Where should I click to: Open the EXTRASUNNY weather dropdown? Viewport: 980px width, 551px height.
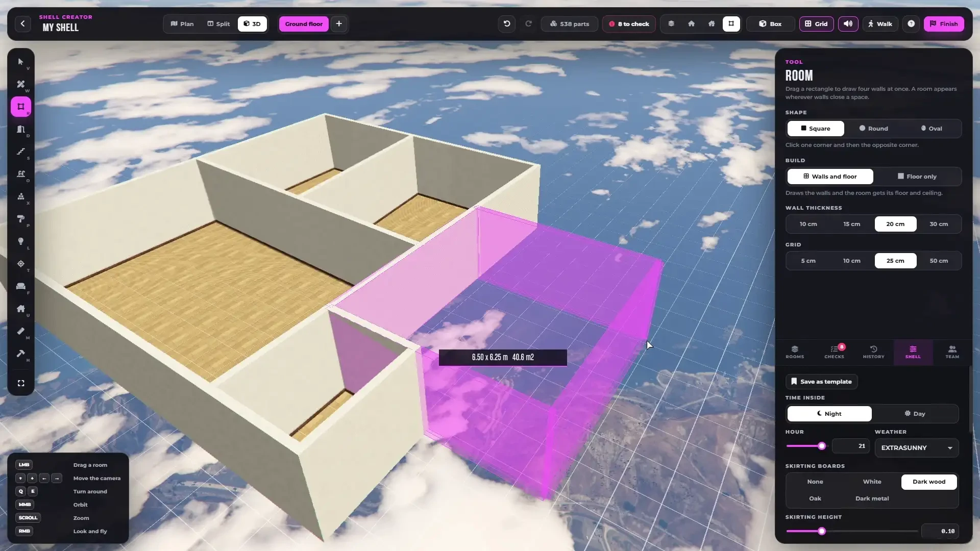pos(917,448)
